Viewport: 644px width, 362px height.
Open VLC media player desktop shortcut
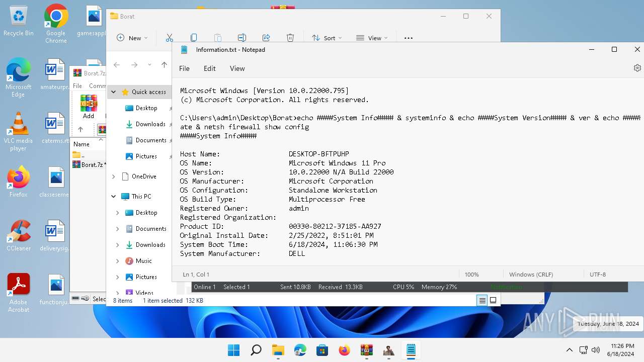pyautogui.click(x=19, y=132)
